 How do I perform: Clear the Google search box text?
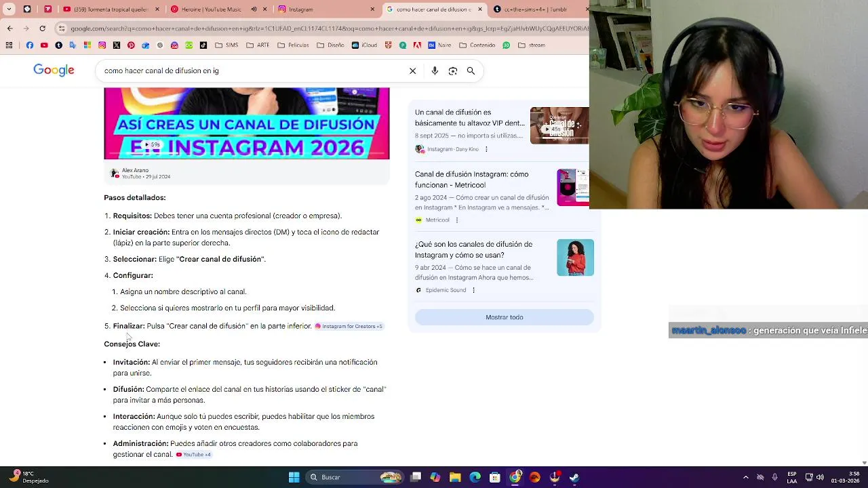point(412,70)
